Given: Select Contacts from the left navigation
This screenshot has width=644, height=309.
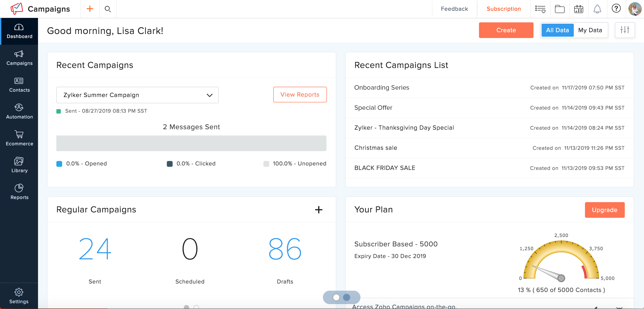Looking at the screenshot, I should click(x=19, y=85).
